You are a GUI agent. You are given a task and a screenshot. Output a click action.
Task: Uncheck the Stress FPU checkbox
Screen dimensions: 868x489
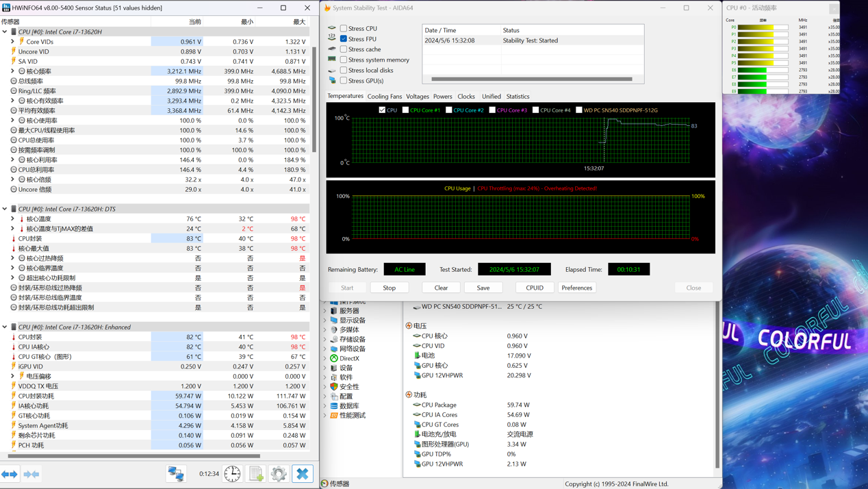[x=344, y=39]
